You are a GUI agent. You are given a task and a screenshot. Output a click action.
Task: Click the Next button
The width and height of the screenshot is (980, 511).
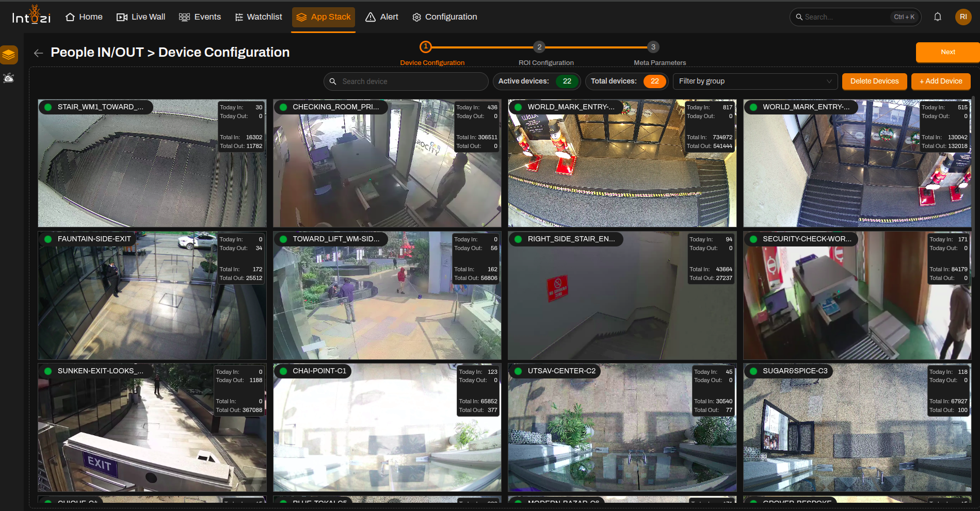click(x=947, y=52)
